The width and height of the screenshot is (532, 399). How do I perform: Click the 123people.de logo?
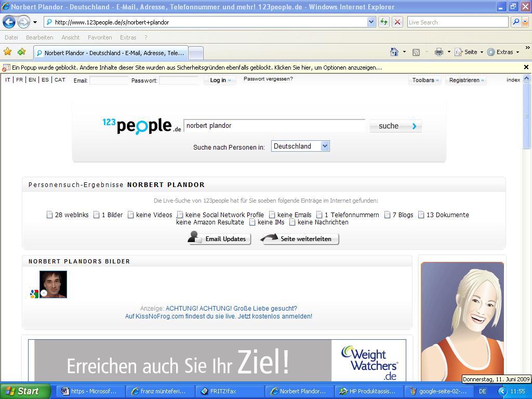tap(142, 126)
